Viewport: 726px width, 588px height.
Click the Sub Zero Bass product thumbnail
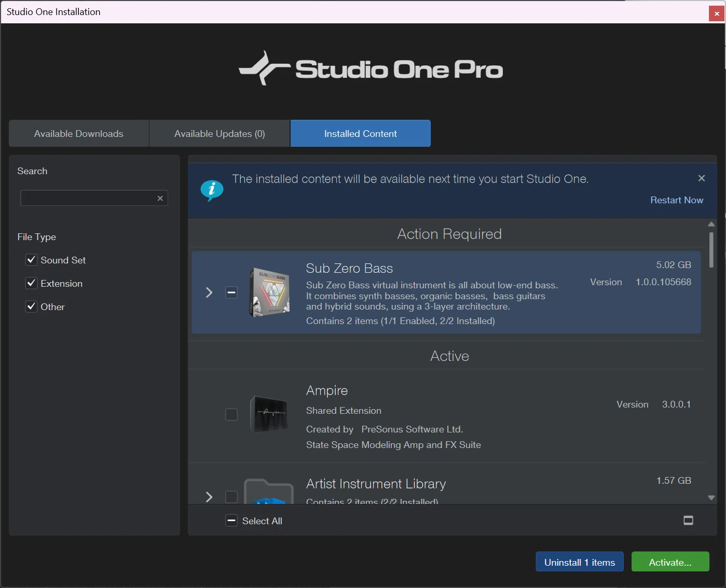point(269,292)
